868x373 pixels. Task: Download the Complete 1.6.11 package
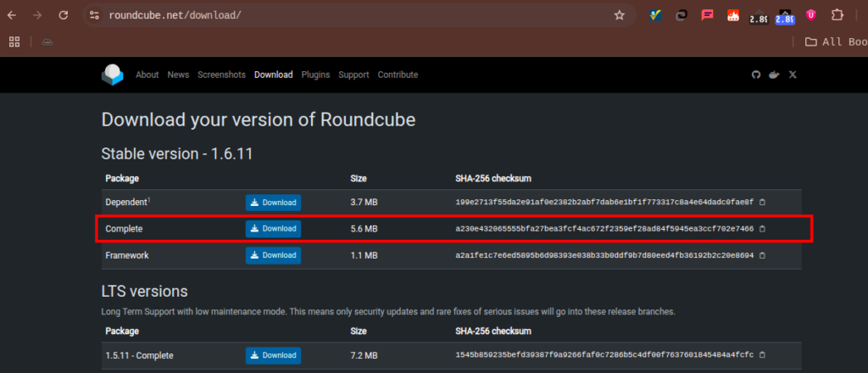(x=274, y=229)
